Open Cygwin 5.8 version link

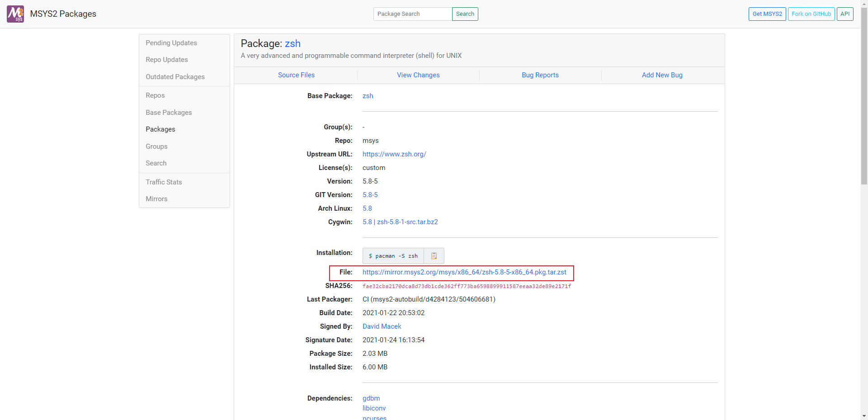pos(367,222)
